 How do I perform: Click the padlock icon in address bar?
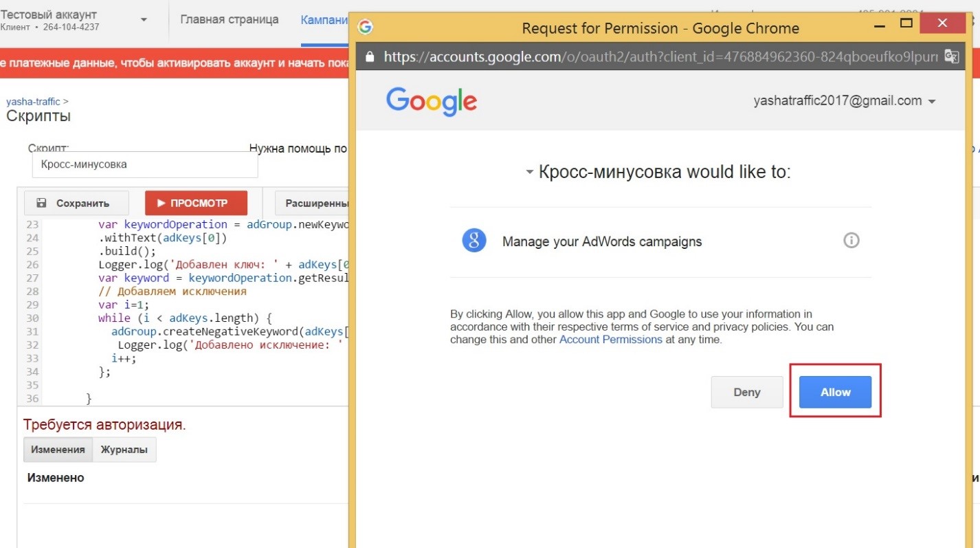(370, 57)
